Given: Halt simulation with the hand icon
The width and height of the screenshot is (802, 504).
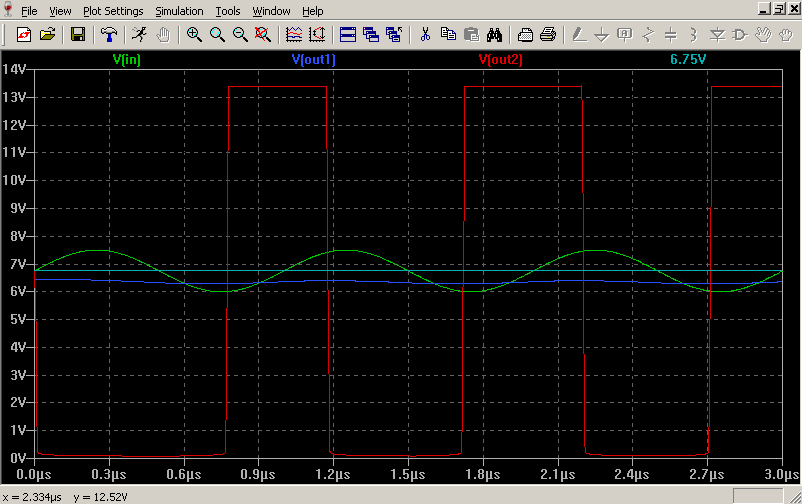Looking at the screenshot, I should pos(163,35).
